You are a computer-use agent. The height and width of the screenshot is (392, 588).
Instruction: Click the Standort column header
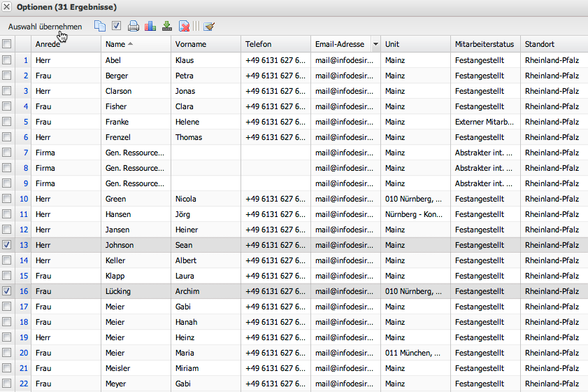point(540,44)
